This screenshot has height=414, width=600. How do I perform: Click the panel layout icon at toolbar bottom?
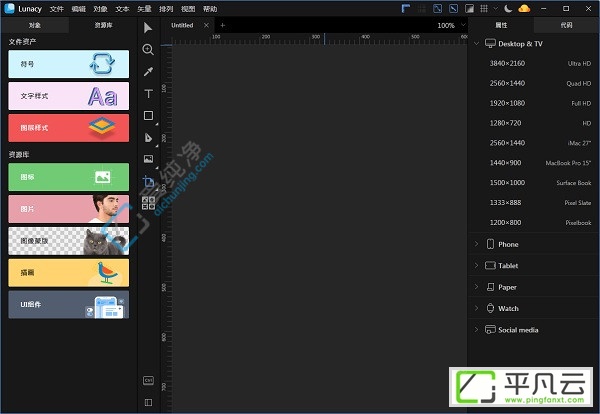tap(148, 402)
